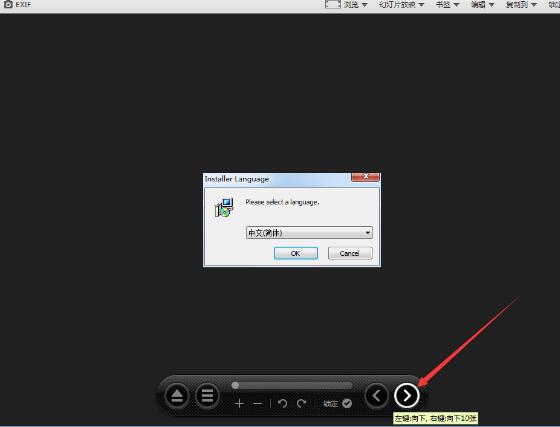Click the 'Installer Language' title text

pyautogui.click(x=237, y=179)
